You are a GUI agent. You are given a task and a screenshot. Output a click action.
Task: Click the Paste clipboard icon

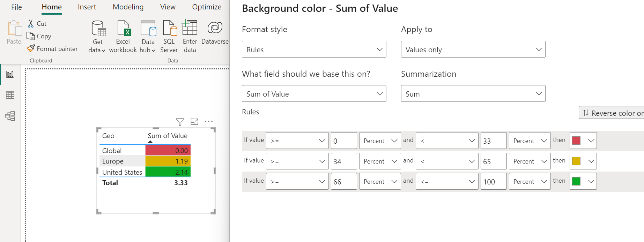pos(14,29)
